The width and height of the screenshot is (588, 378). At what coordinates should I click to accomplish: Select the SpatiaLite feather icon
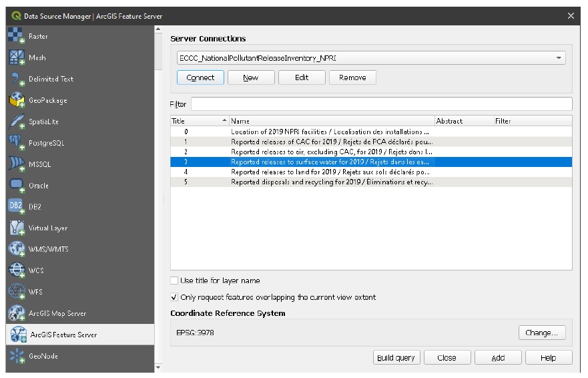point(16,122)
